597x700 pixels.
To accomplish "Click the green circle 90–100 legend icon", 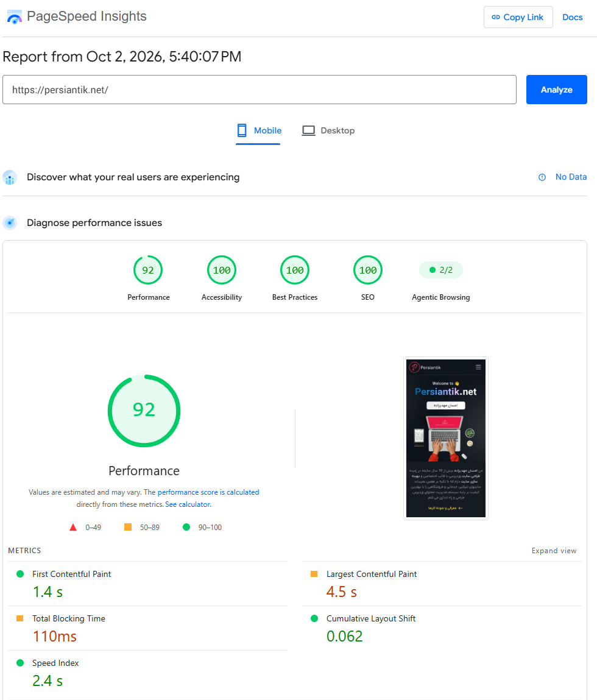I will 186,527.
